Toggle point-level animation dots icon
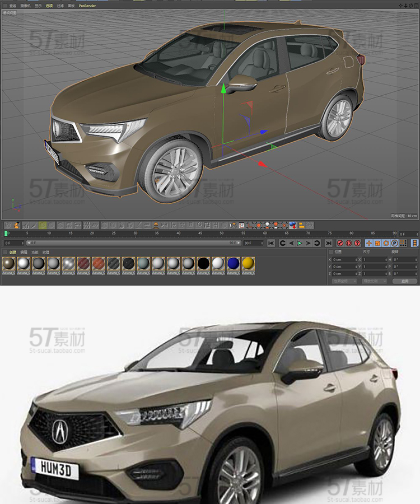This screenshot has width=420, height=504. (403, 244)
